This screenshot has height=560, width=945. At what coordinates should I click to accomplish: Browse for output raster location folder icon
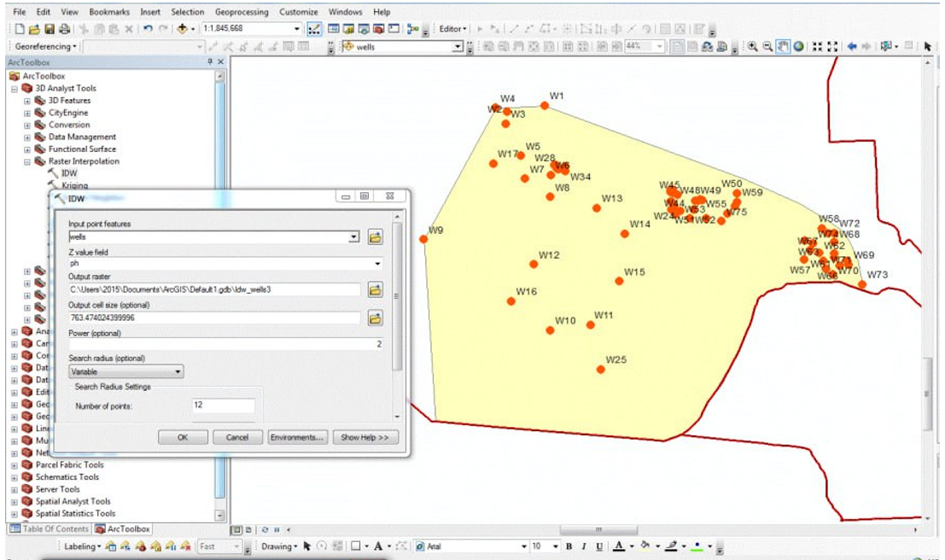tap(375, 290)
